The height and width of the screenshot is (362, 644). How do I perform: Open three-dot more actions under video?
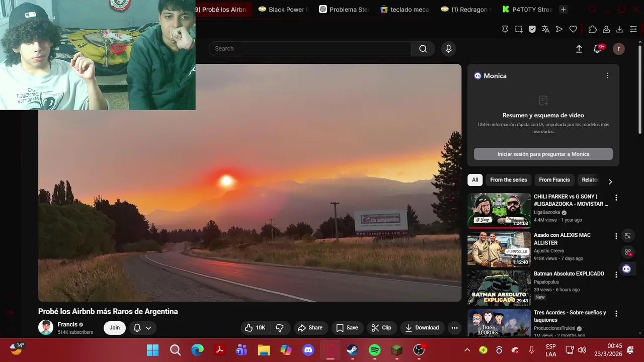tap(454, 328)
